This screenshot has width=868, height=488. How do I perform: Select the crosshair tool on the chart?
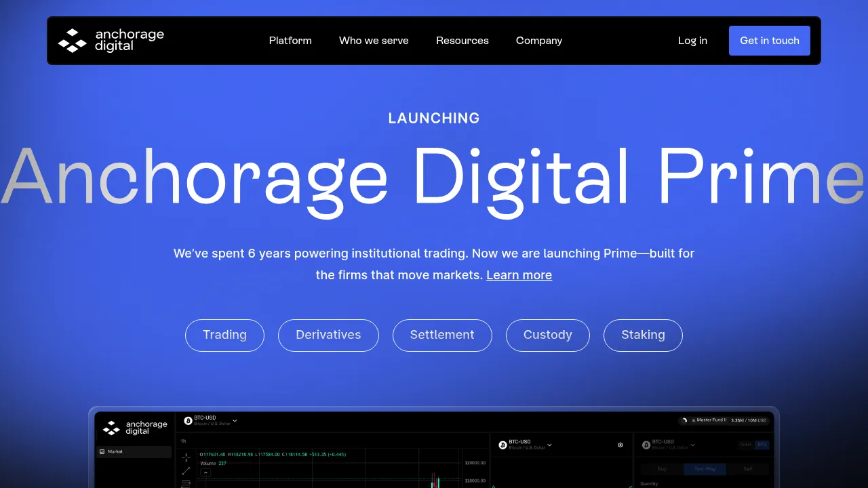186,457
